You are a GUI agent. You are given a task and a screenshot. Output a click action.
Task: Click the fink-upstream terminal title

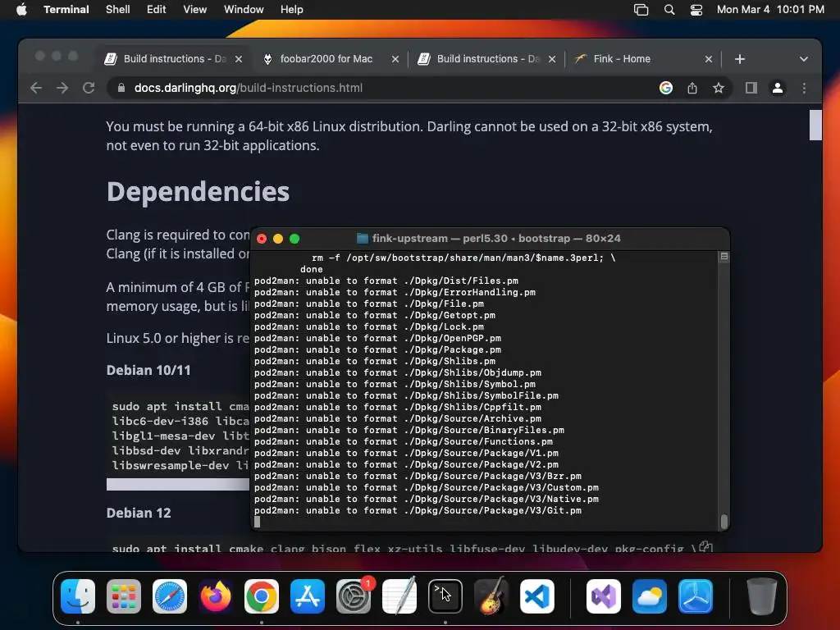496,239
